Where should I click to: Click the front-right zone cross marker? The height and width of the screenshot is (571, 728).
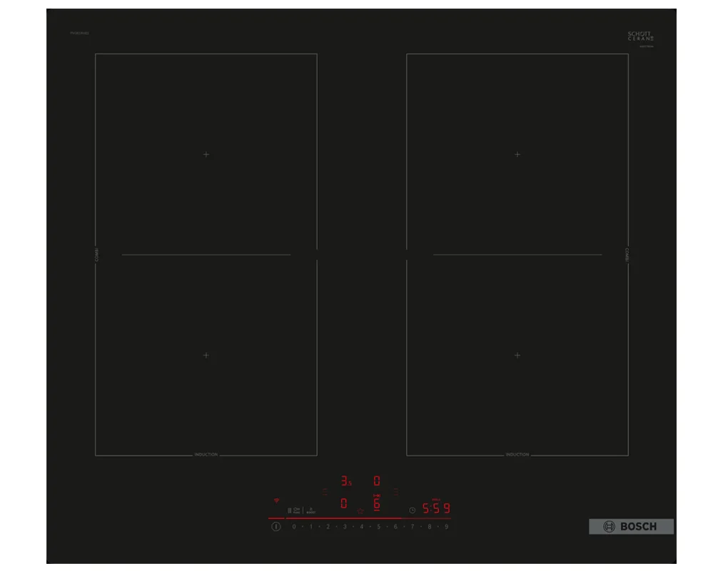pos(517,355)
